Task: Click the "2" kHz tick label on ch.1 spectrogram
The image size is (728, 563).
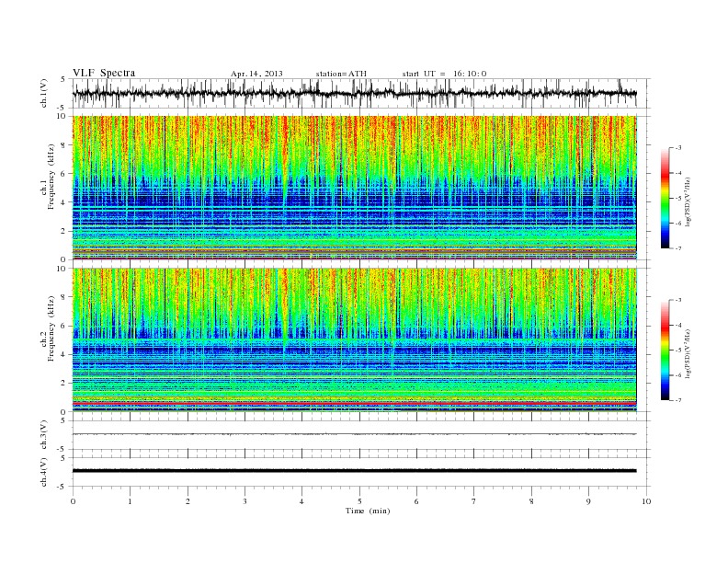Action: pyautogui.click(x=64, y=231)
